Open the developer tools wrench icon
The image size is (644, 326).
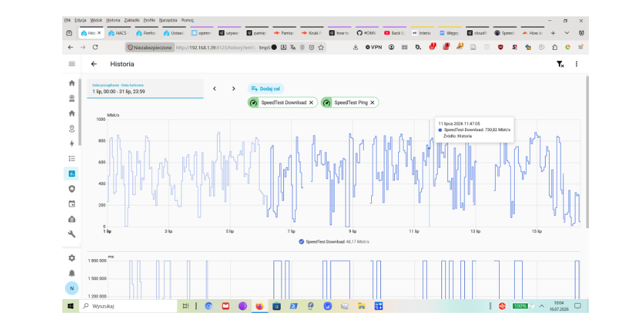tap(72, 234)
